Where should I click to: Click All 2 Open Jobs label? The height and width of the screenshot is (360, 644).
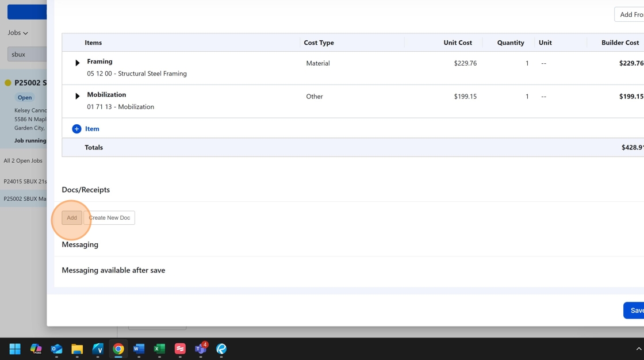coord(23,160)
